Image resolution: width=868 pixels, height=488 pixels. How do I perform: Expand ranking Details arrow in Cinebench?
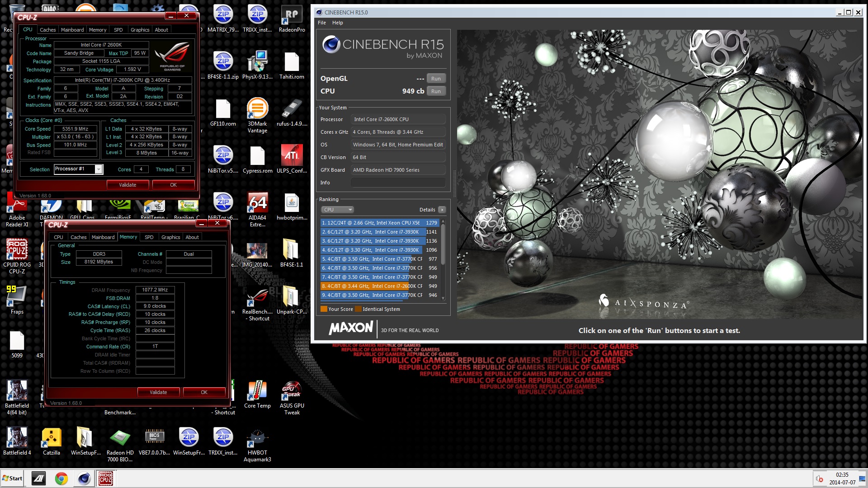point(442,210)
